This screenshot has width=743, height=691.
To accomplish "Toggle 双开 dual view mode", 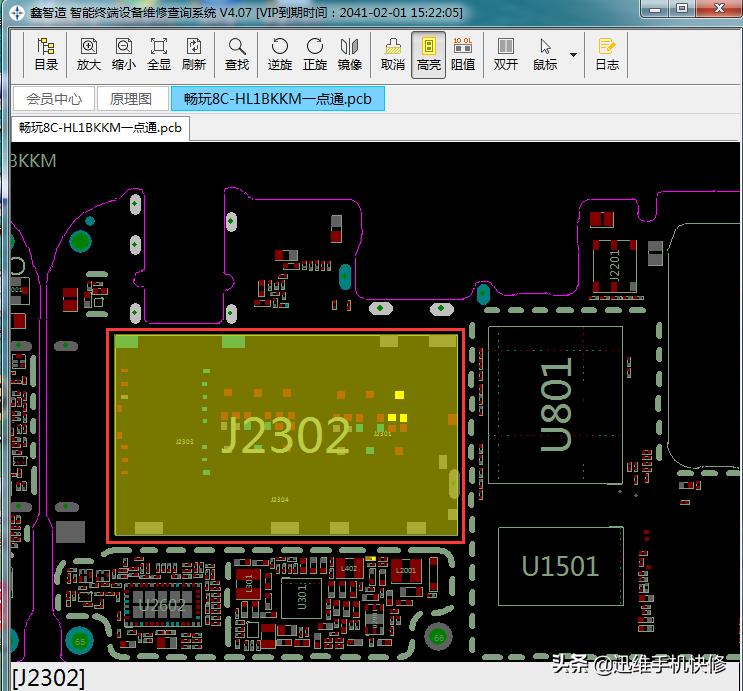I will [506, 54].
